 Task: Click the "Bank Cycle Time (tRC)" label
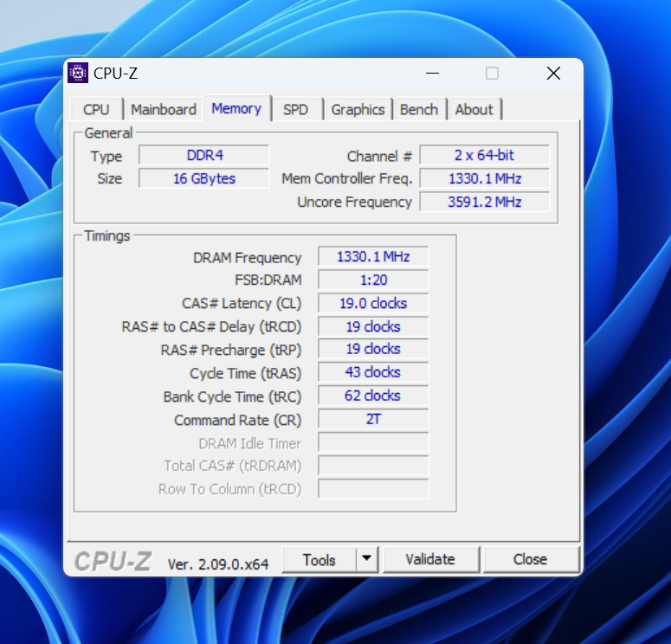pos(232,396)
